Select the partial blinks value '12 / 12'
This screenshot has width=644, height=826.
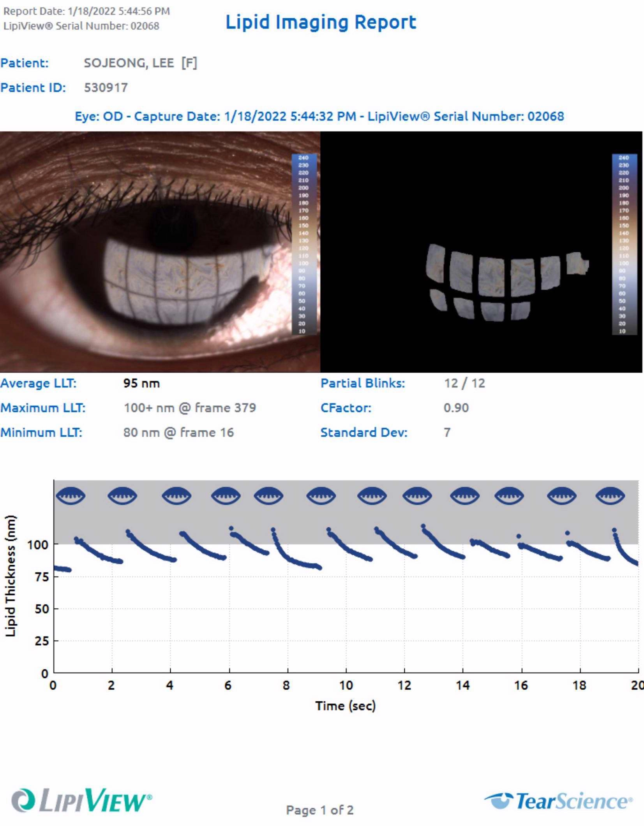(464, 383)
